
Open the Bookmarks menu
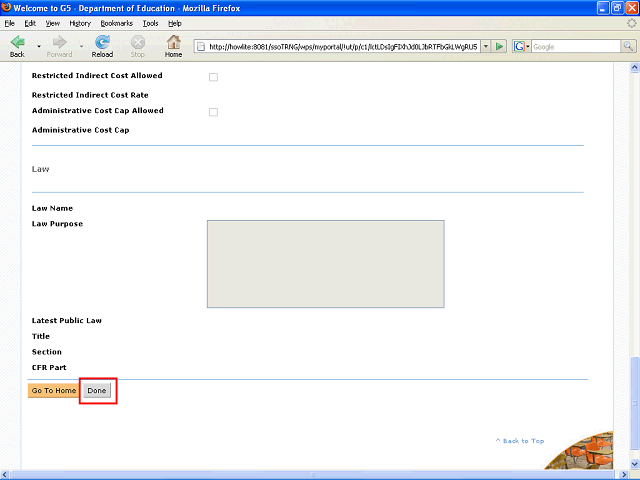(117, 23)
